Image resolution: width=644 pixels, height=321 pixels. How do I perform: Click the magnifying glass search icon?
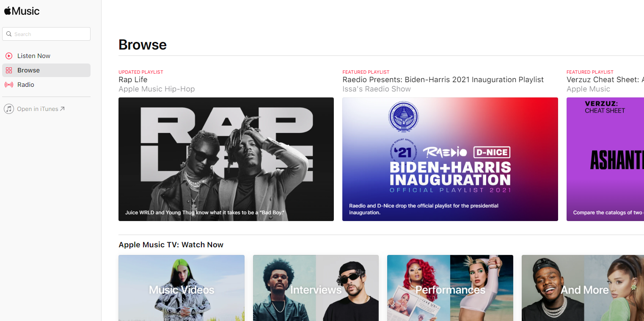coord(9,34)
